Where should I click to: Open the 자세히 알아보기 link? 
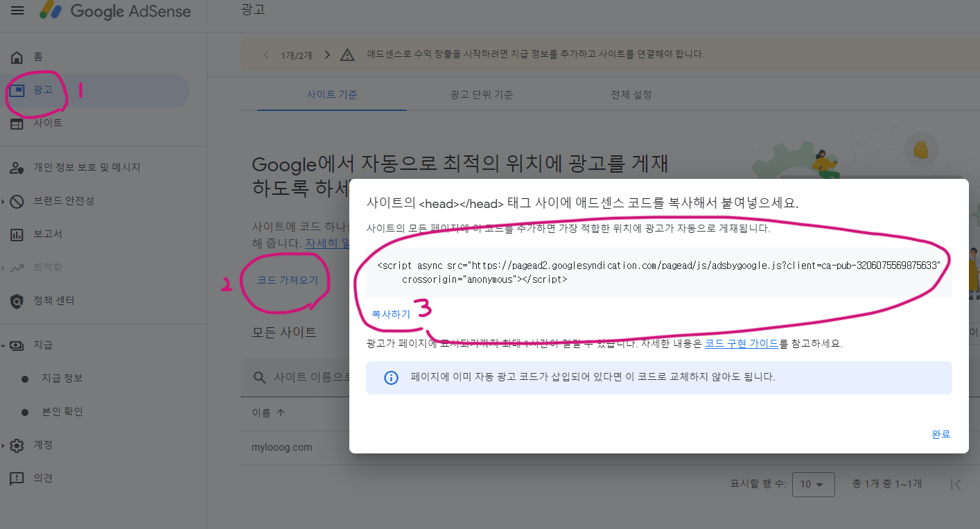coord(327,243)
